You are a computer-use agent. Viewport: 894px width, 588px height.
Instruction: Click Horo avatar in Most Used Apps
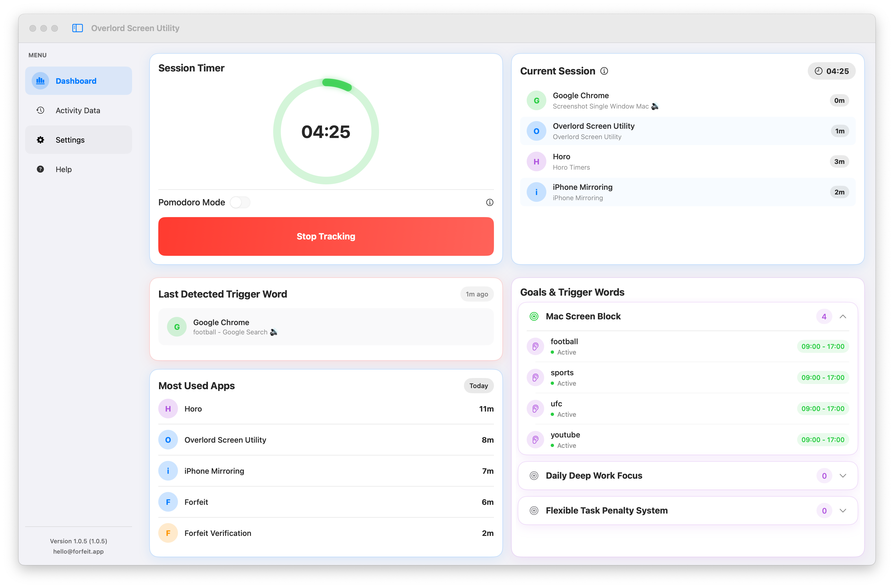[x=168, y=409]
